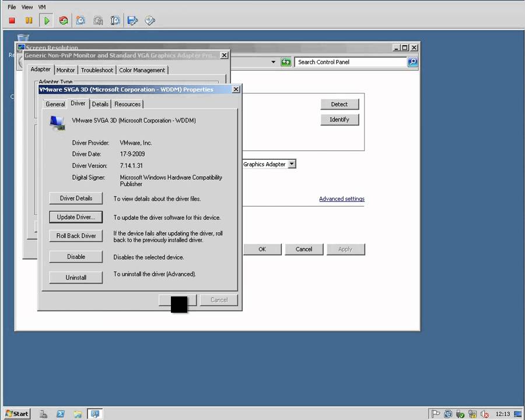This screenshot has height=420, width=525.
Task: Click Cancel in Screen Resolution window
Action: point(304,249)
